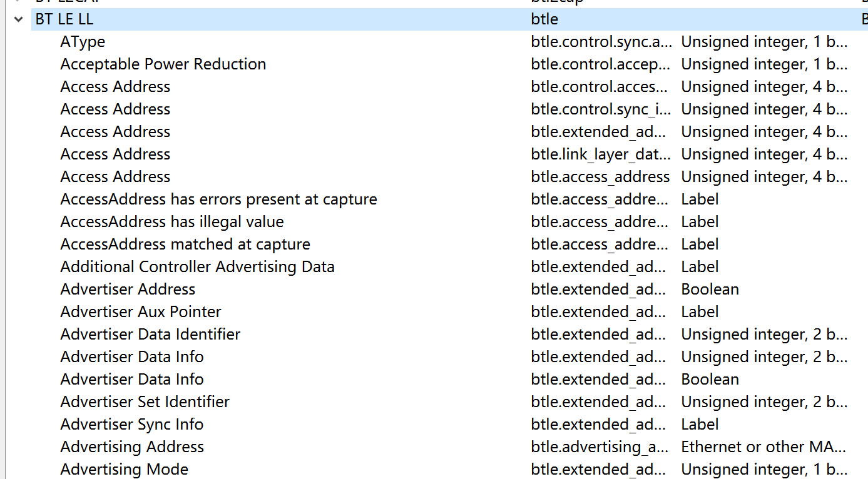This screenshot has width=868, height=479.
Task: Click Additional Controller Advertising Data
Action: pyautogui.click(x=197, y=266)
